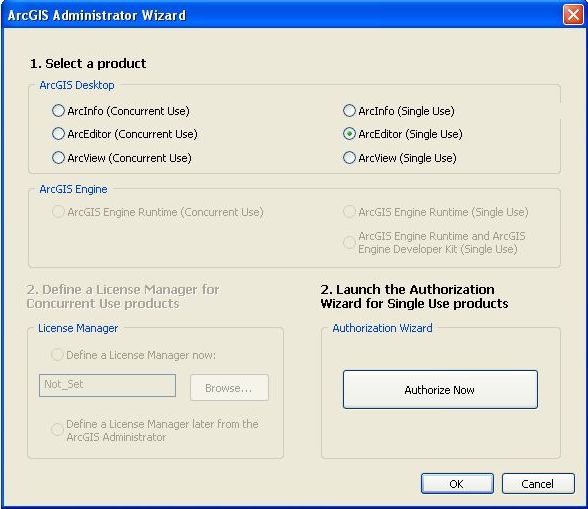Viewport: 588px width, 509px height.
Task: Click the Cancel button
Action: (538, 483)
